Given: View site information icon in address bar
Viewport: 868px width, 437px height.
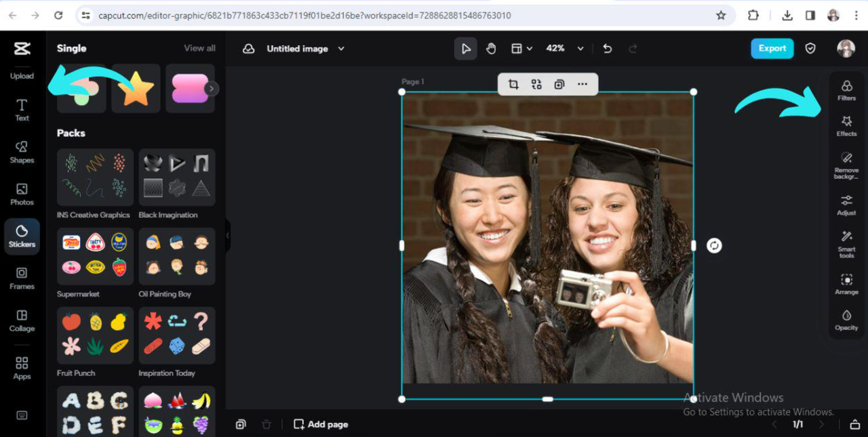Looking at the screenshot, I should pyautogui.click(x=85, y=15).
